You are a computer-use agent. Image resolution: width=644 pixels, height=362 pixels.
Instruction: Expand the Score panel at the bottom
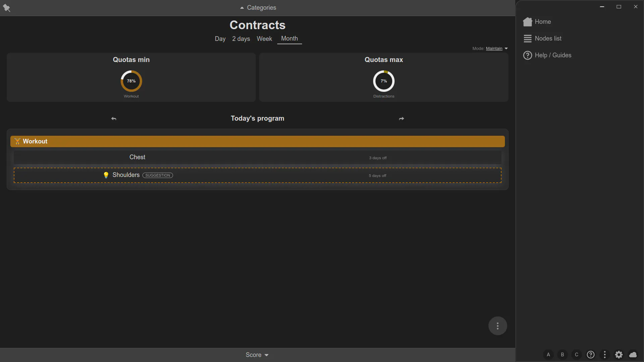(x=257, y=355)
